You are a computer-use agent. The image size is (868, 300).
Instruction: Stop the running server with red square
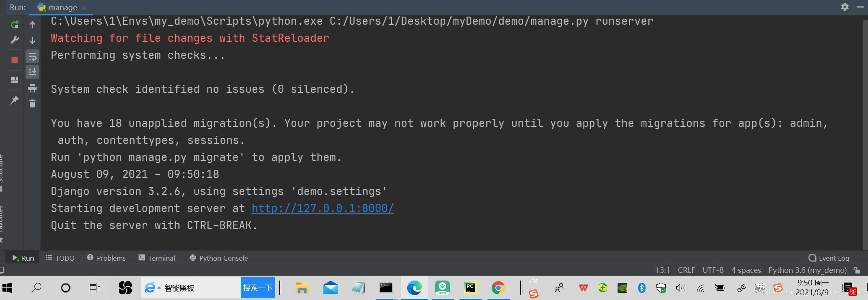click(x=15, y=60)
